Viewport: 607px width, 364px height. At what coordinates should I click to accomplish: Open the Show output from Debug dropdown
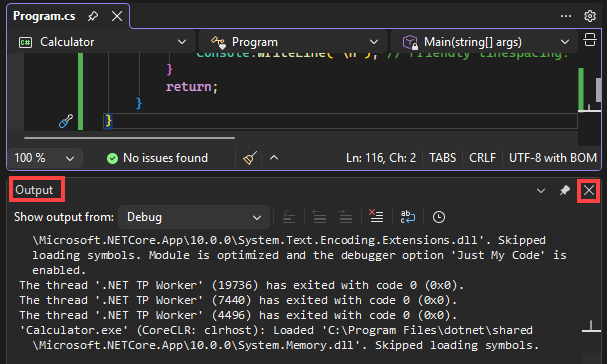click(194, 217)
